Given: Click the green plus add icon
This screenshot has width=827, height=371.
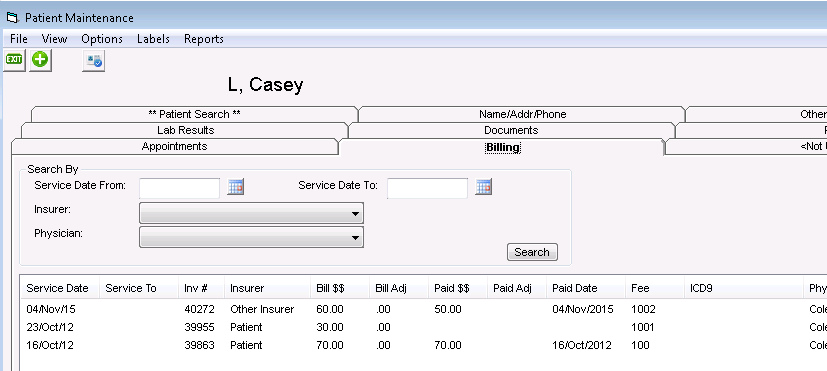Looking at the screenshot, I should (40, 60).
